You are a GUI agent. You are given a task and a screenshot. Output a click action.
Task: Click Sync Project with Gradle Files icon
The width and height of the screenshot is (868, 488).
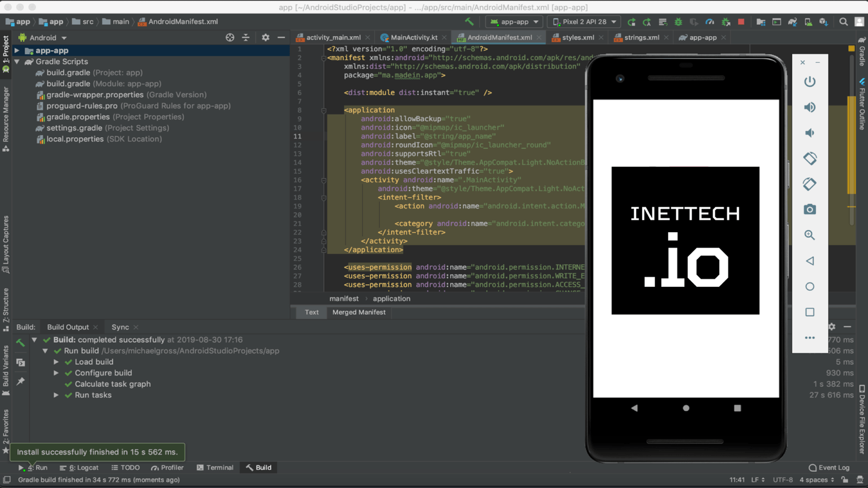click(x=792, y=22)
